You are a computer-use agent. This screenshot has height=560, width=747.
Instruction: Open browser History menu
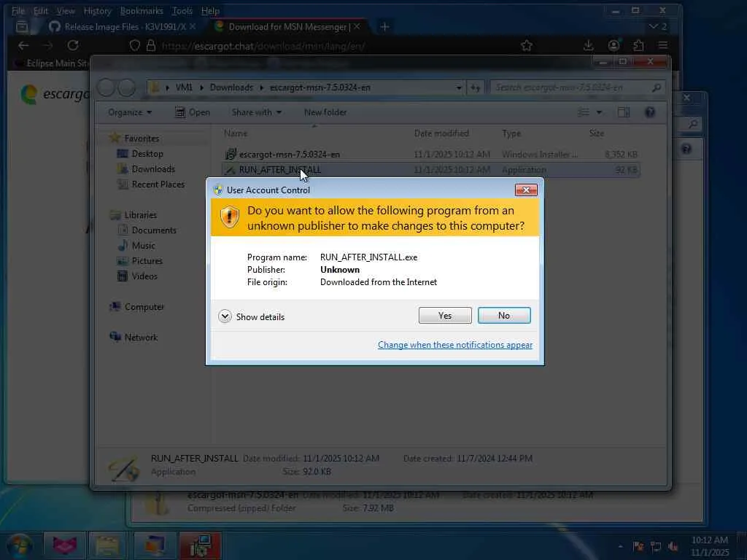coord(97,10)
